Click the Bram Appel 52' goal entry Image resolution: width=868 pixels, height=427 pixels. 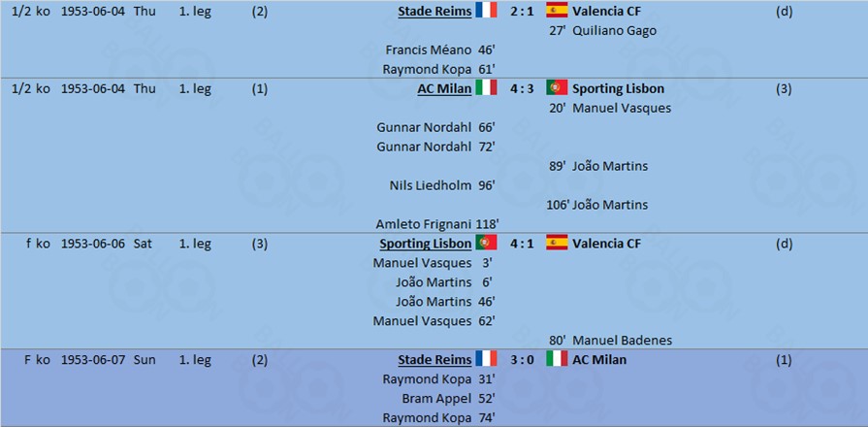tap(448, 399)
